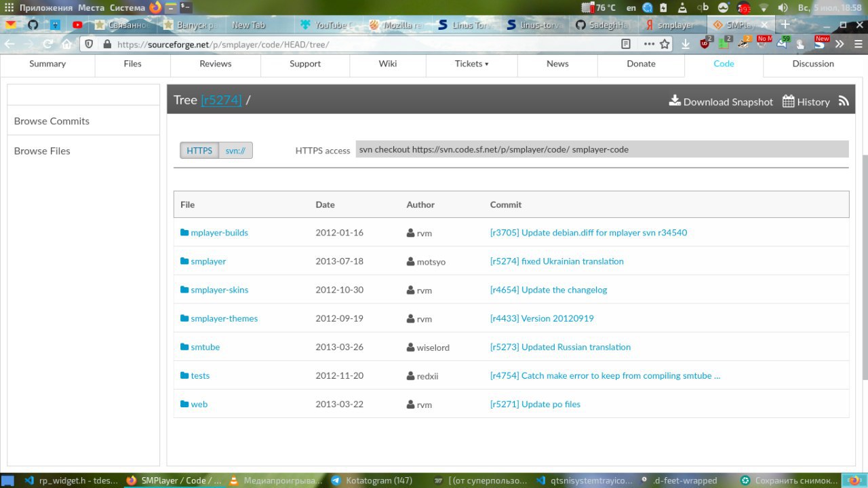
Task: Click the volume icon in system tray
Action: click(x=783, y=8)
